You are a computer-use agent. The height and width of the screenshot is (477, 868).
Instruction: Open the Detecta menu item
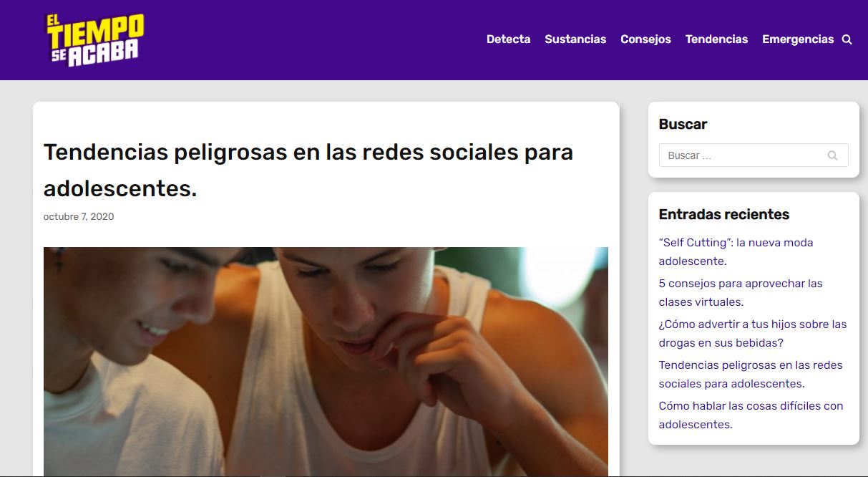tap(508, 39)
